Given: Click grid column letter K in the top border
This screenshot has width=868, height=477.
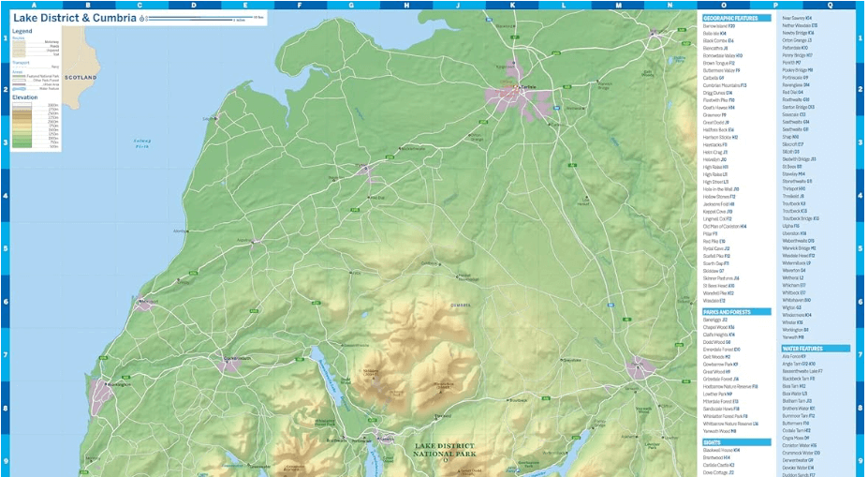Looking at the screenshot, I should 512,5.
